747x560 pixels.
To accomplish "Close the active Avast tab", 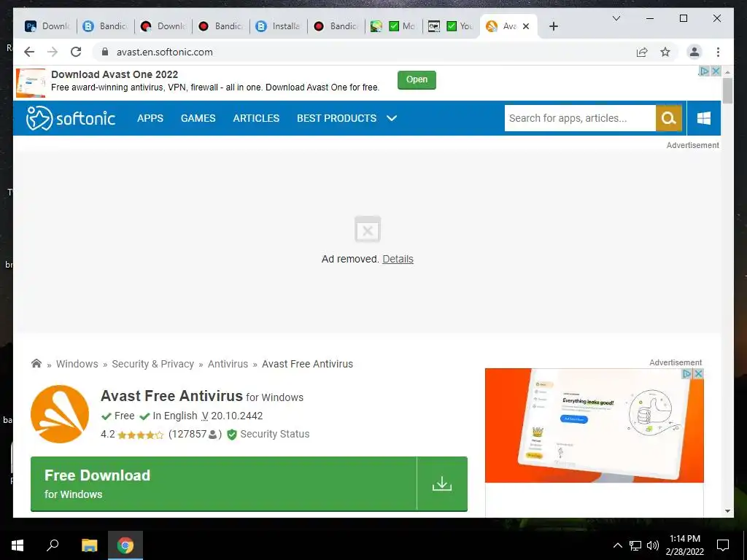I will (526, 26).
